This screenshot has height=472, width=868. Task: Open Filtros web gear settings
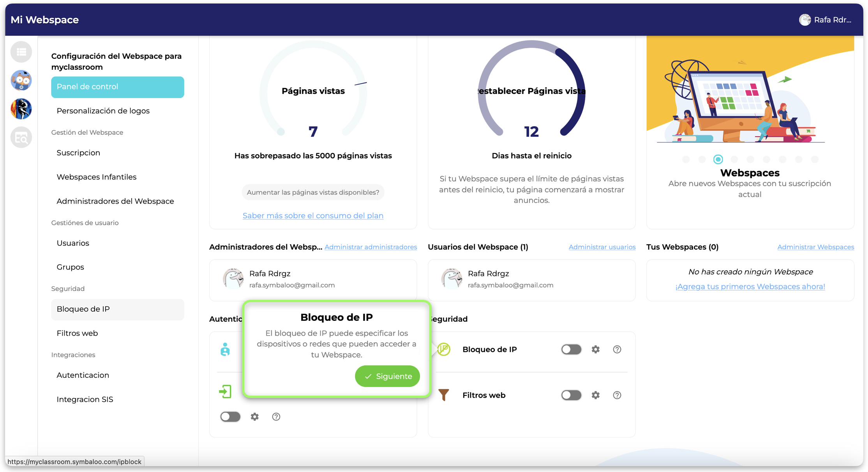pos(596,395)
